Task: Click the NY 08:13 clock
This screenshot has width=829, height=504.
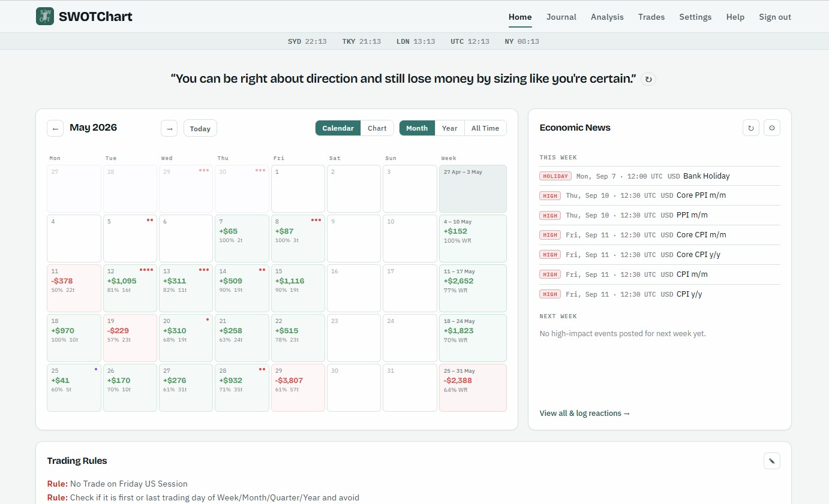Action: point(522,41)
